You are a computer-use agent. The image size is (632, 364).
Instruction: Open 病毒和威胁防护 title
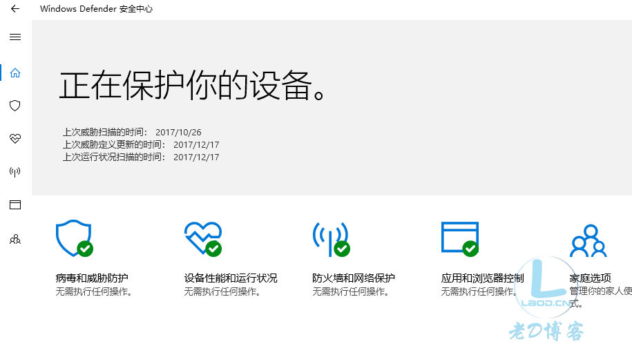92,278
